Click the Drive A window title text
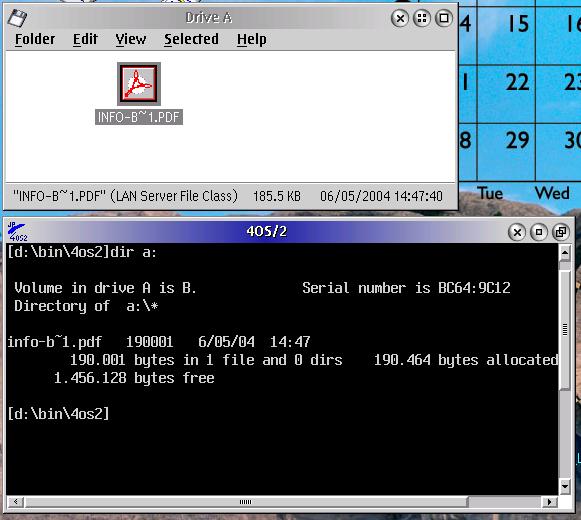 point(209,18)
